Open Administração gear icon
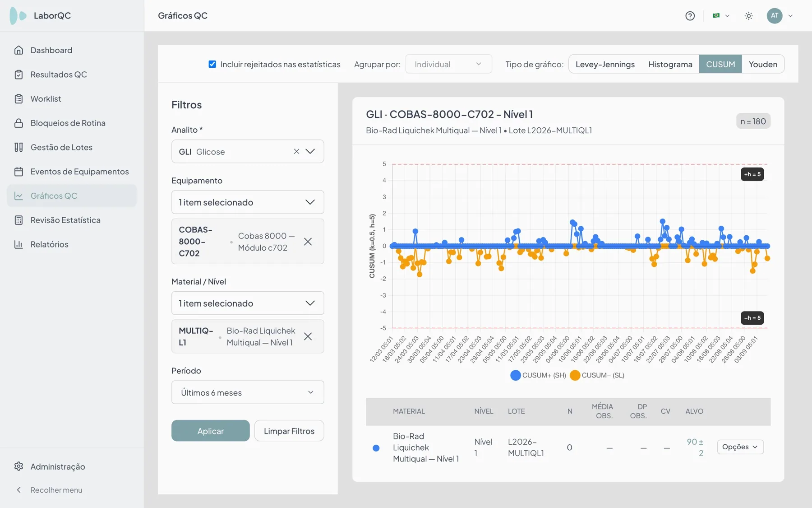This screenshot has width=812, height=508. [18, 466]
